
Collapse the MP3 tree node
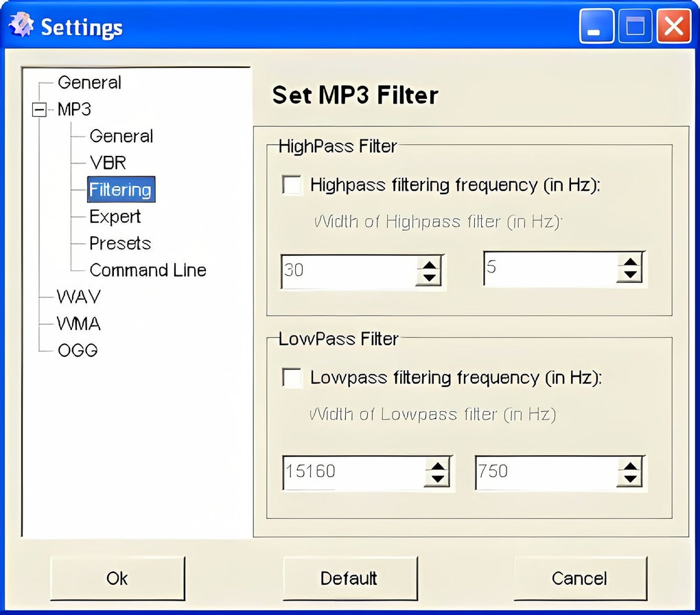click(x=39, y=109)
